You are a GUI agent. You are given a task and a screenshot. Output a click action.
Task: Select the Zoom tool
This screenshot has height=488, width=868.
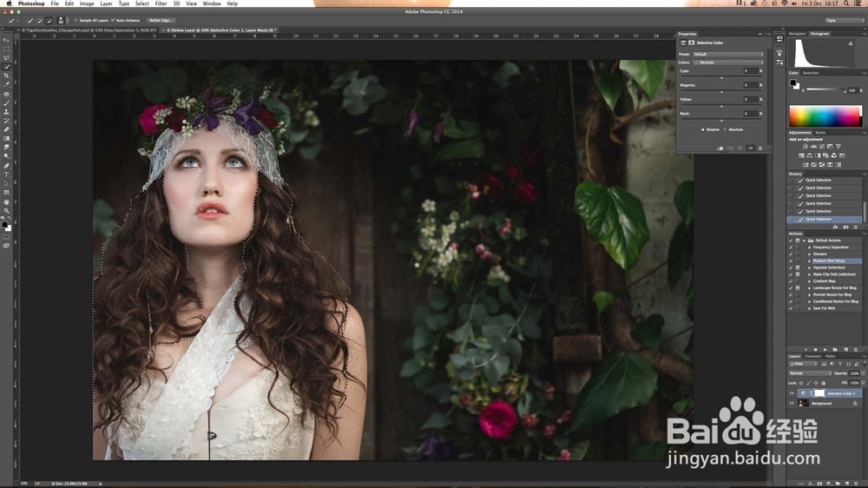click(7, 211)
